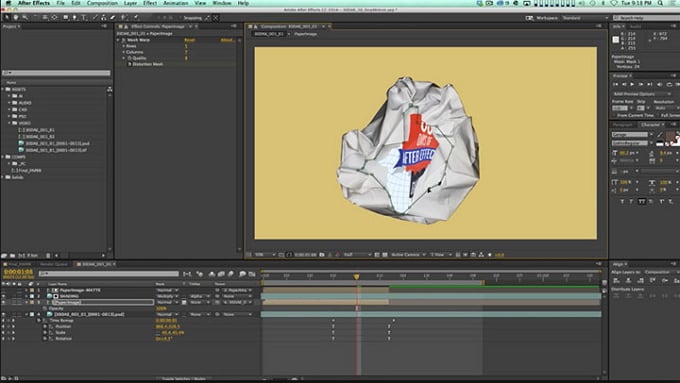Viewport: 680px width, 383px height.
Task: Select the Rectangle shape tool
Action: pos(65,18)
